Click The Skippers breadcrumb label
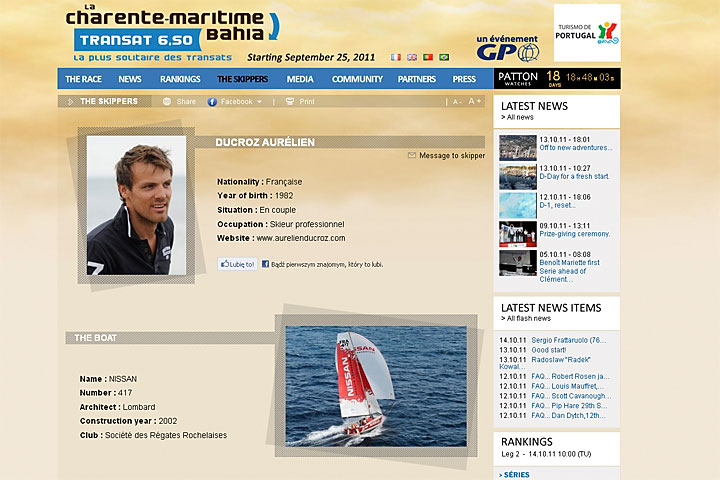720x480 pixels. (x=109, y=101)
